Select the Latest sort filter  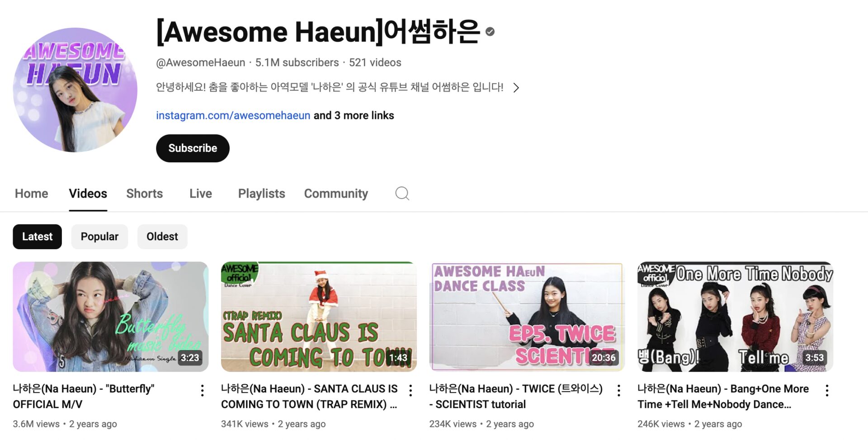tap(37, 237)
